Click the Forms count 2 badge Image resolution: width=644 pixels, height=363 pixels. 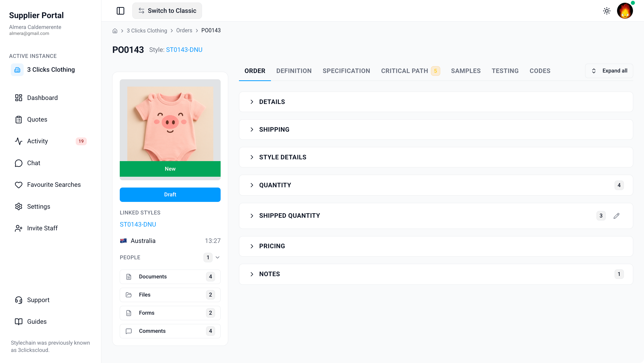click(x=211, y=313)
